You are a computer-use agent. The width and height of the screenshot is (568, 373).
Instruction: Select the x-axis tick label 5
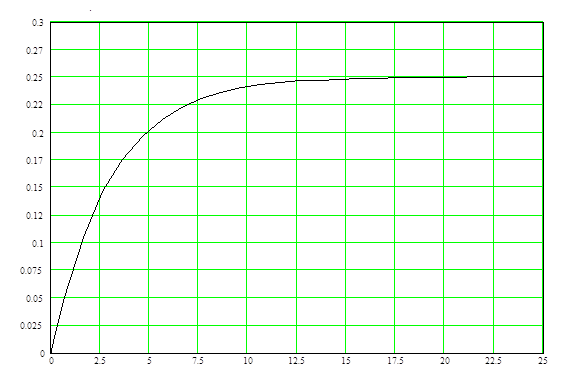click(149, 361)
